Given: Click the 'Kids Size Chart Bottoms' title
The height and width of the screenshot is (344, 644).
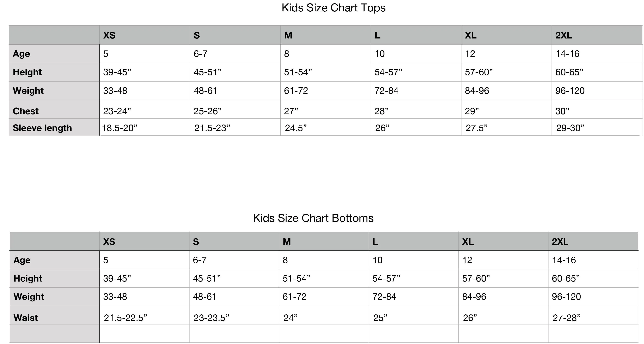Looking at the screenshot, I should tap(313, 218).
